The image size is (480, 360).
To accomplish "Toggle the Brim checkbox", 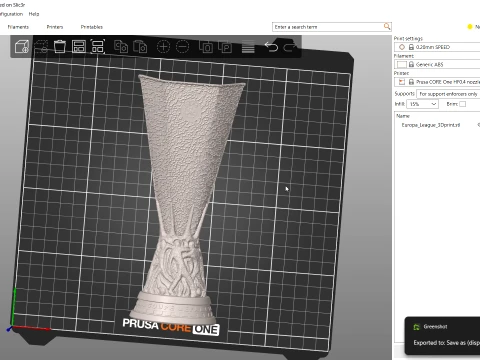I will pos(462,104).
